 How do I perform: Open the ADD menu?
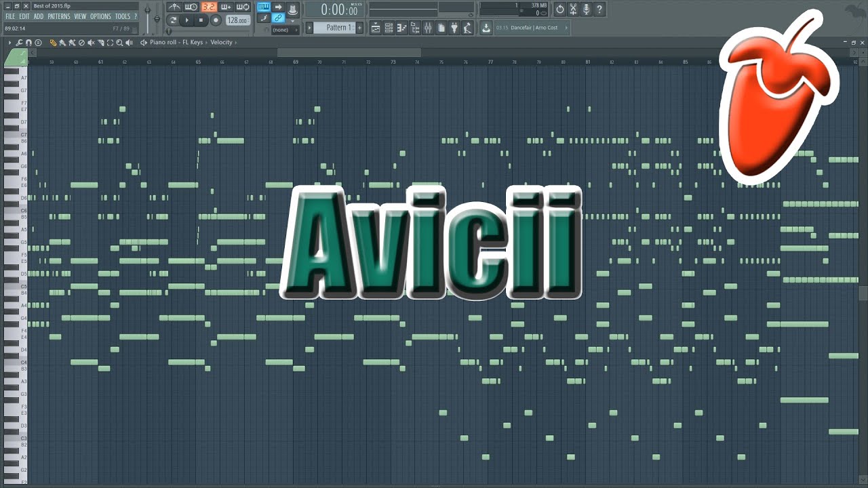(x=39, y=16)
